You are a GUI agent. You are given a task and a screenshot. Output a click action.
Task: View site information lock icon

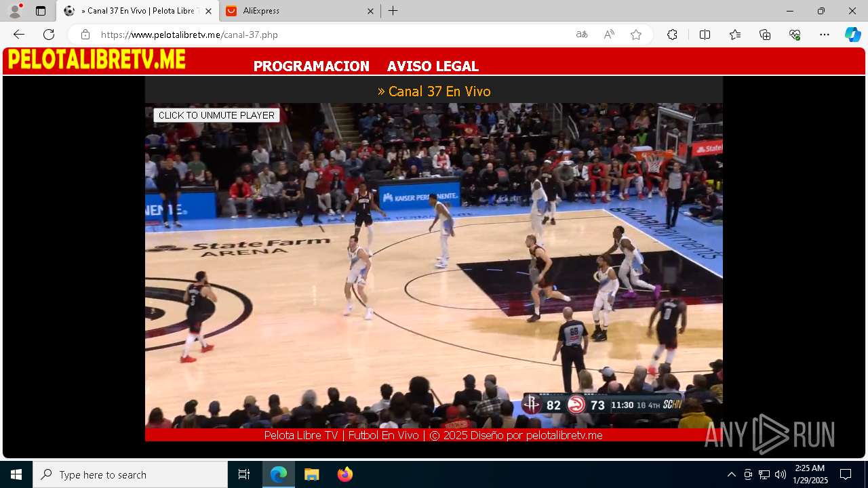[x=85, y=35]
